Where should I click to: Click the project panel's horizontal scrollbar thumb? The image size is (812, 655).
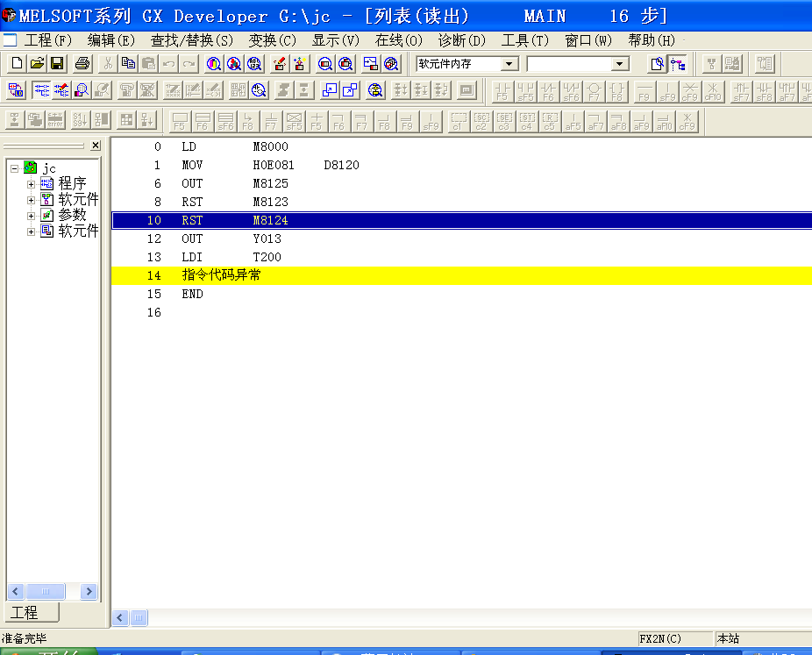(x=39, y=592)
